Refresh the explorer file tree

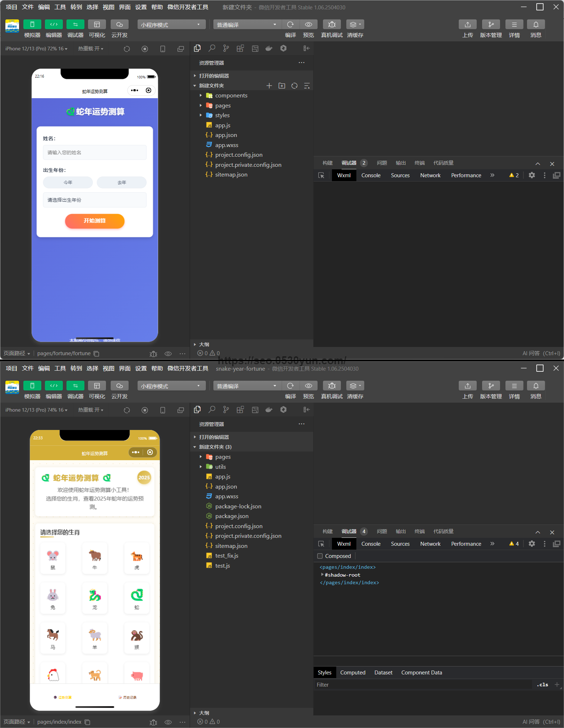294,86
